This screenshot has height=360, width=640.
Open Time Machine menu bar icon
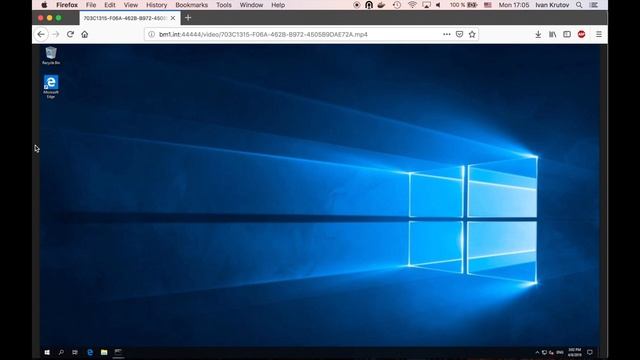396,5
